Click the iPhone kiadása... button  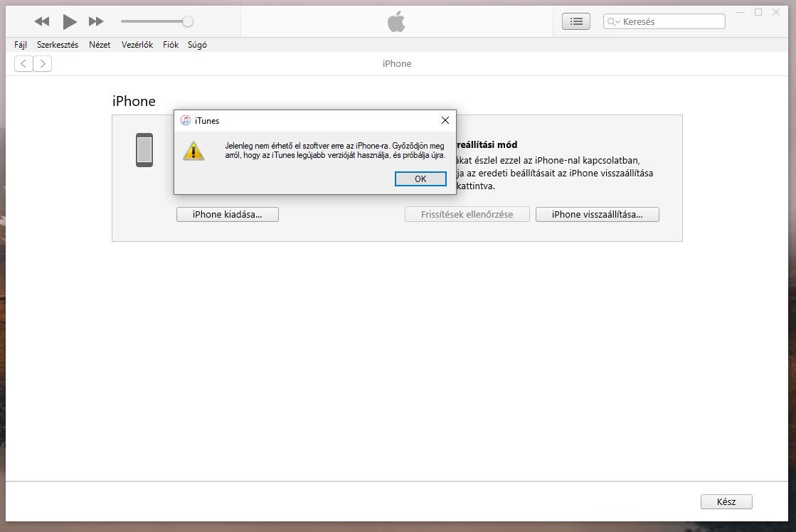click(228, 214)
